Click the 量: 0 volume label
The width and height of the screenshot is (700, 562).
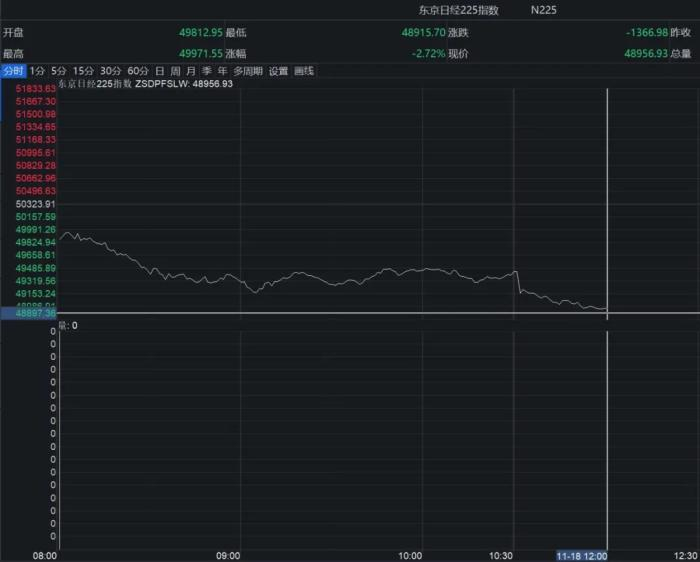click(x=68, y=326)
